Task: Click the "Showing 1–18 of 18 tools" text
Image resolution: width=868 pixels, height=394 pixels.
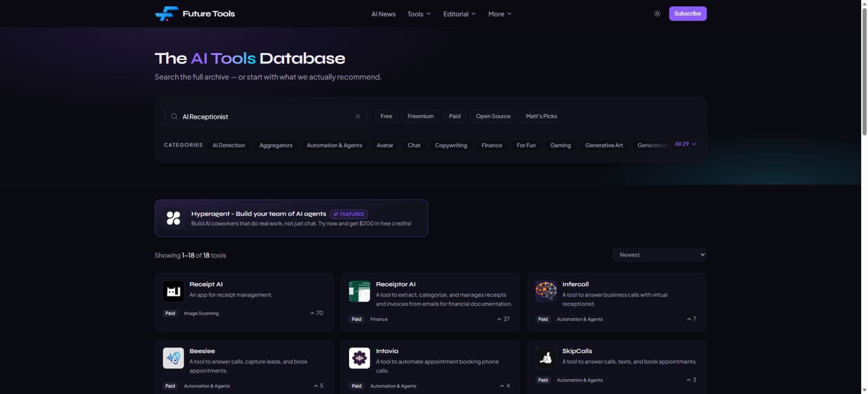Action: pos(190,256)
